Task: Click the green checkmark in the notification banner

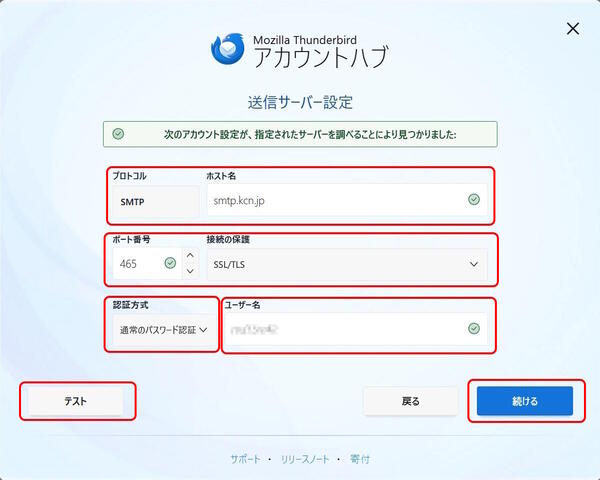Action: coord(118,134)
